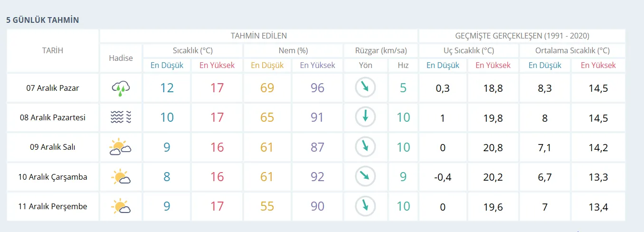Select the TARİH column header

pos(52,50)
